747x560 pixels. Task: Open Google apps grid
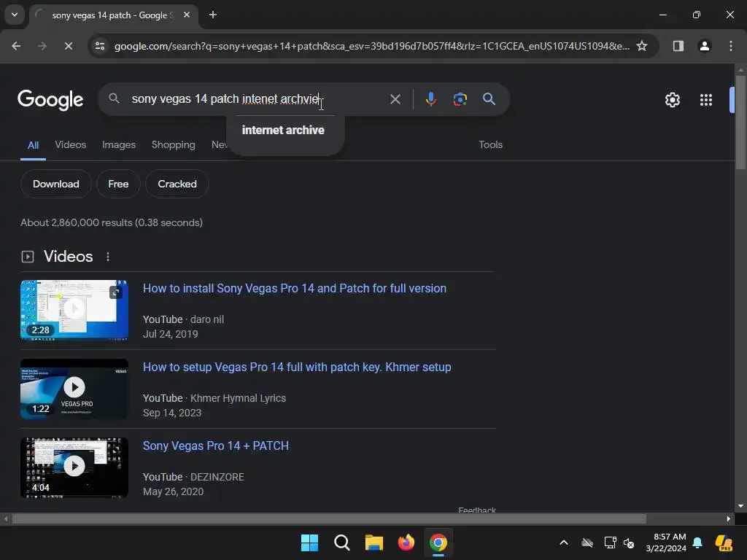706,100
